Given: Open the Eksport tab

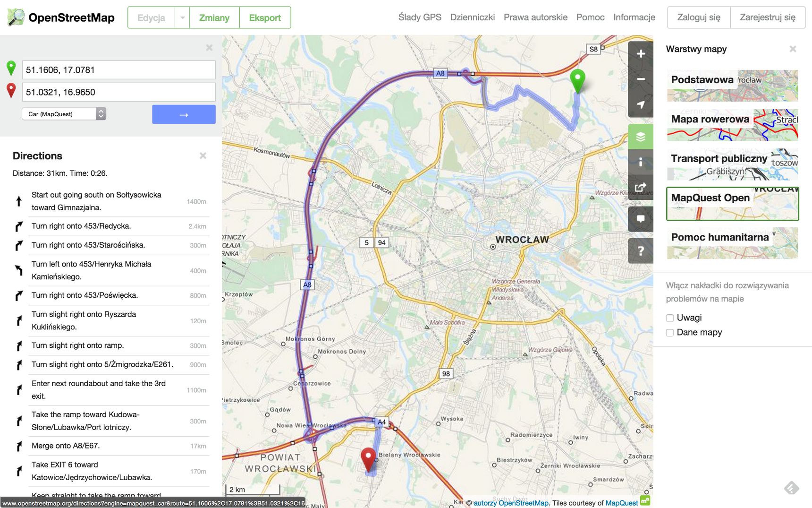Looking at the screenshot, I should [x=265, y=18].
